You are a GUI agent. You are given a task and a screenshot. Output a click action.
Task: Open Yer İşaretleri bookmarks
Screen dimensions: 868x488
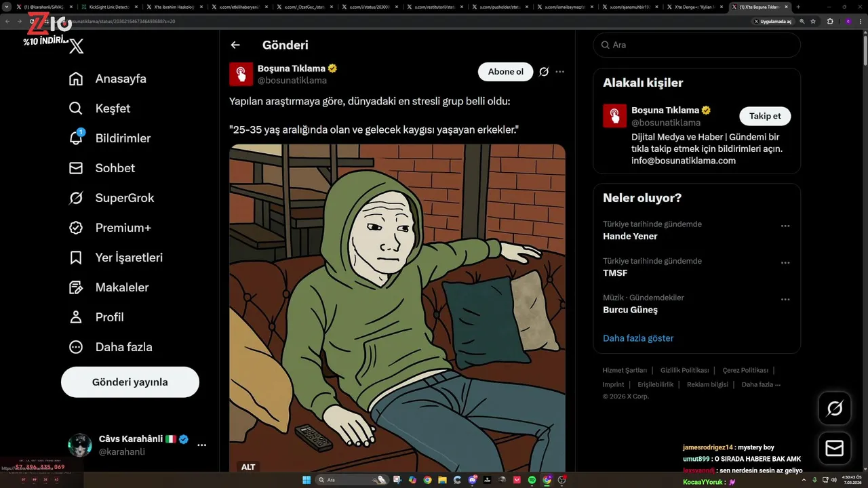116,258
